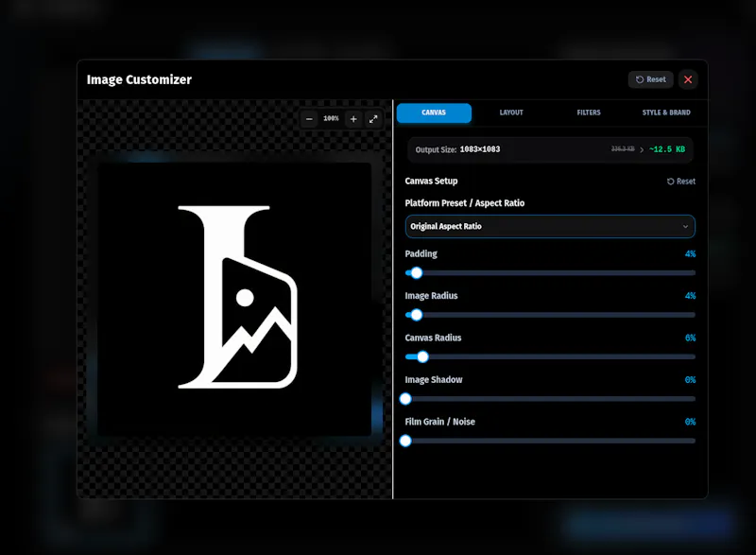Close the Image Customizer dialog
Viewport: 756px width, 555px height.
click(688, 79)
